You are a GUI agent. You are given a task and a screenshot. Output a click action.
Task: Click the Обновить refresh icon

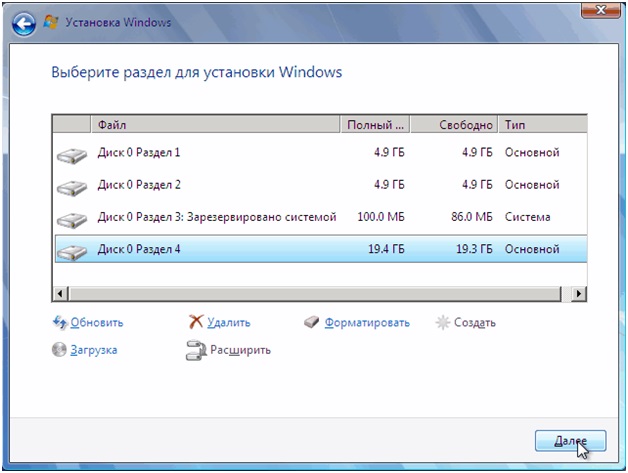coord(59,323)
